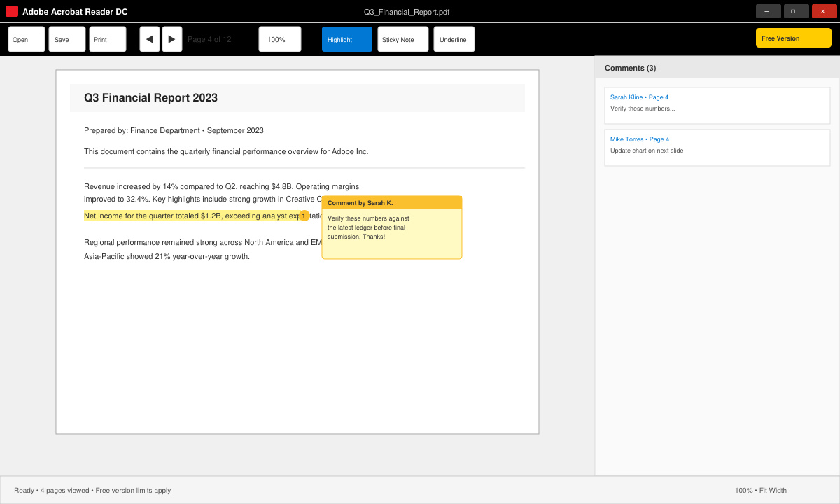Go to the previous page arrow
Image resolution: width=840 pixels, height=504 pixels.
pos(150,39)
